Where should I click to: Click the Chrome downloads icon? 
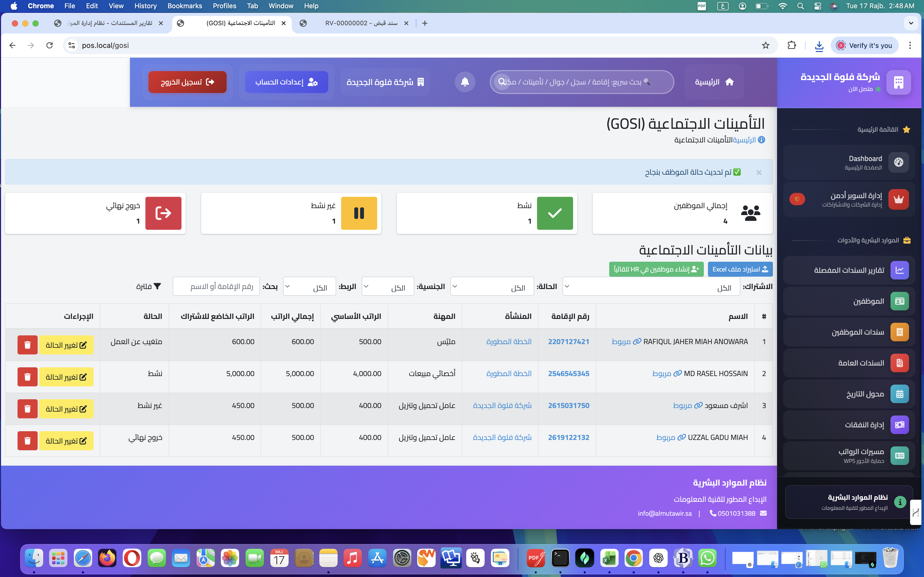pos(819,45)
